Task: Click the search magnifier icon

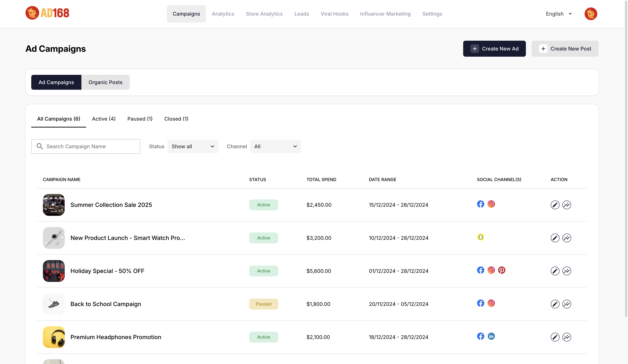Action: coord(40,146)
